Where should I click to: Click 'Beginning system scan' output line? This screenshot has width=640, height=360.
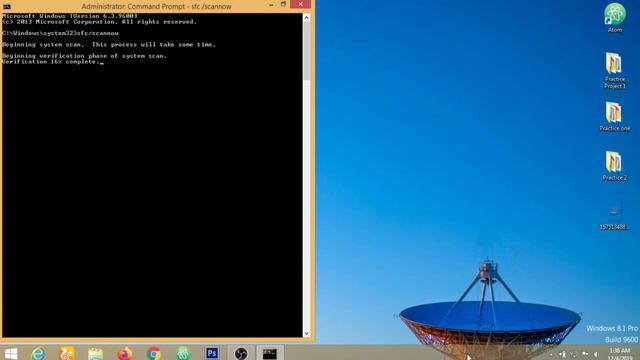[109, 44]
